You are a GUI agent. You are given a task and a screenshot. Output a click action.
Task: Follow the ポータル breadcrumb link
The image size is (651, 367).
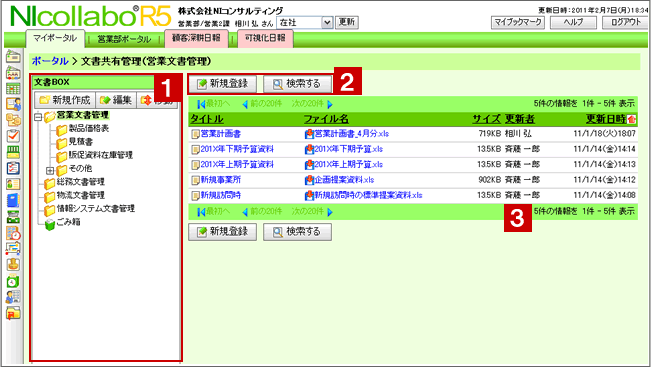pos(50,61)
